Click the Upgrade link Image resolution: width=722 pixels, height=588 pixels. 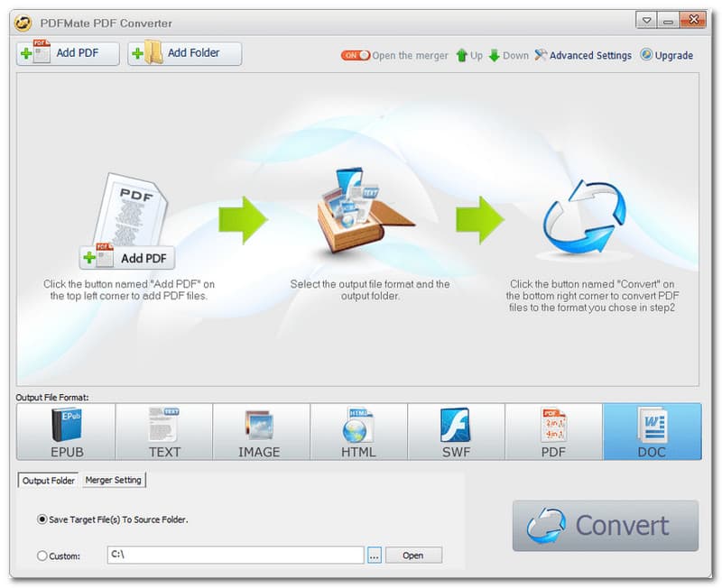[666, 56]
